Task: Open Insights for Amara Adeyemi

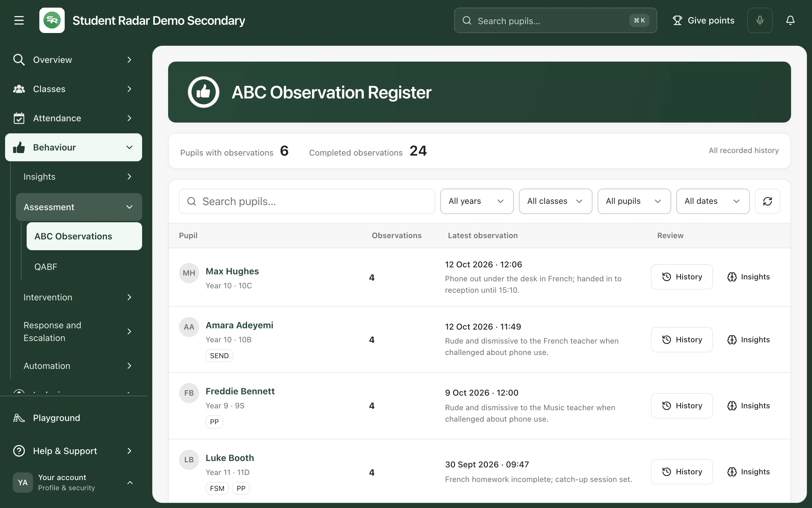Action: pos(748,339)
